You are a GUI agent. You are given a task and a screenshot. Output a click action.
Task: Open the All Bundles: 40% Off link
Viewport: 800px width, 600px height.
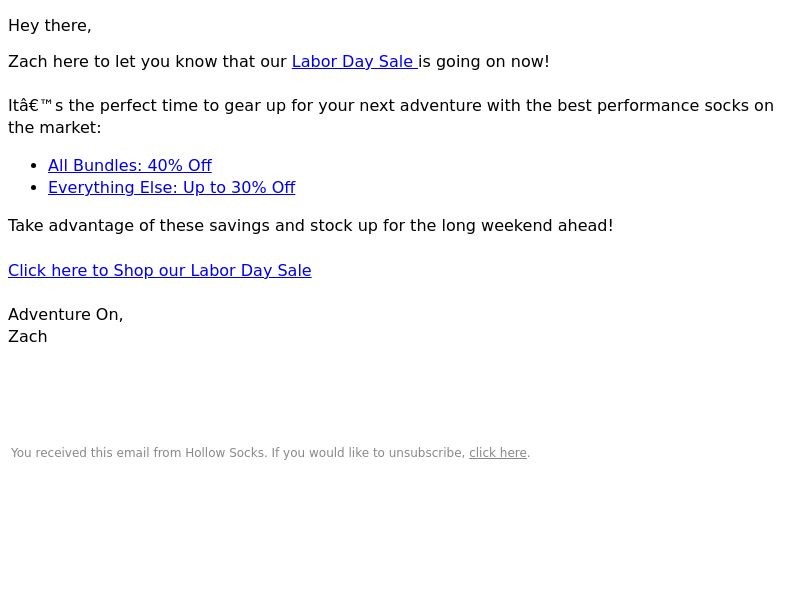[130, 166]
